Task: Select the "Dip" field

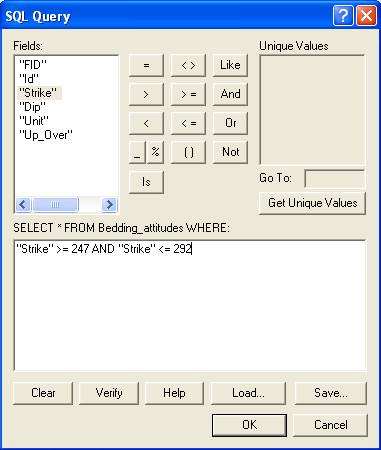Action: pyautogui.click(x=32, y=107)
